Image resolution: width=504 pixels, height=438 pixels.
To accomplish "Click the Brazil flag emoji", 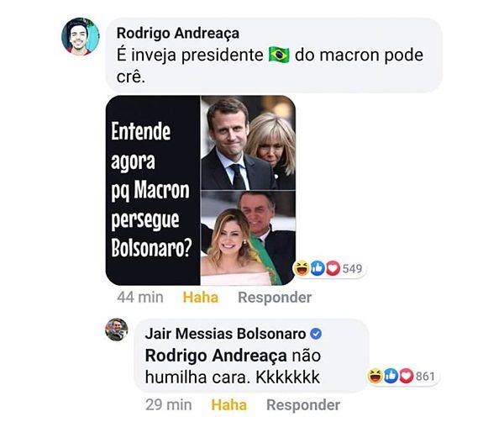I will click(x=278, y=55).
